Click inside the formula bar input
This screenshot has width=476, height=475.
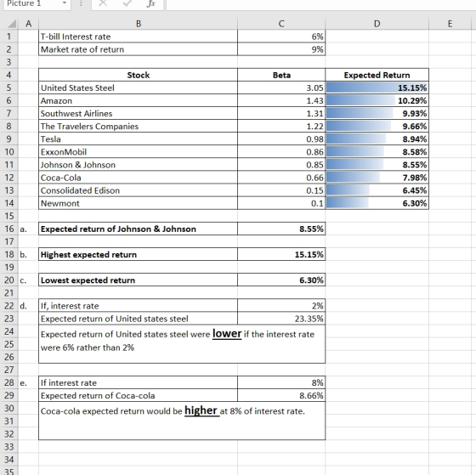(x=321, y=4)
